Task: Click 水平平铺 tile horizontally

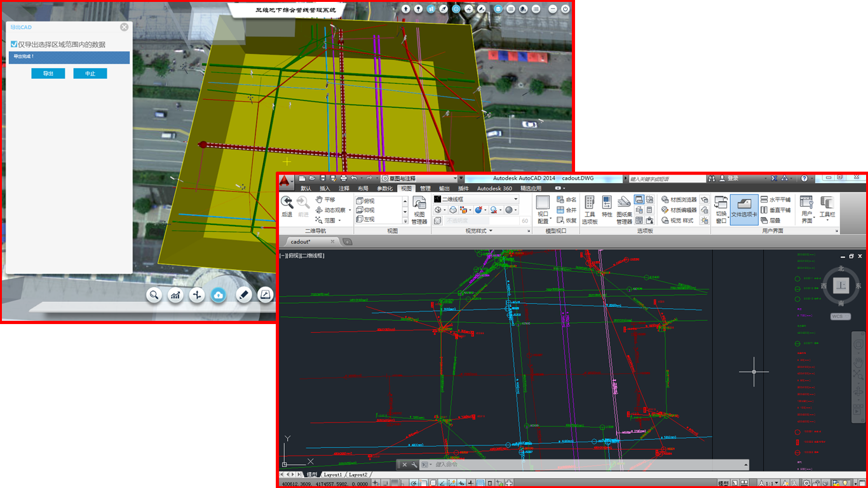Action: (776, 200)
